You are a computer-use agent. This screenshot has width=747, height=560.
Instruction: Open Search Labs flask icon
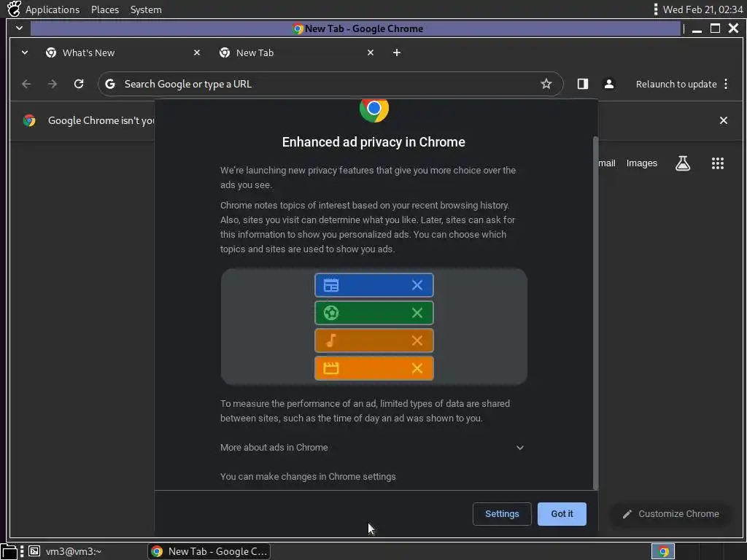pos(683,163)
